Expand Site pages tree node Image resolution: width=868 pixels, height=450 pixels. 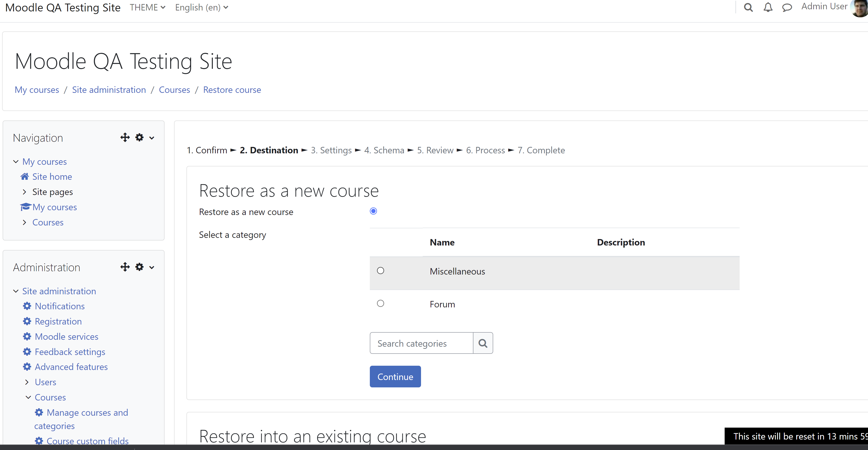[24, 192]
